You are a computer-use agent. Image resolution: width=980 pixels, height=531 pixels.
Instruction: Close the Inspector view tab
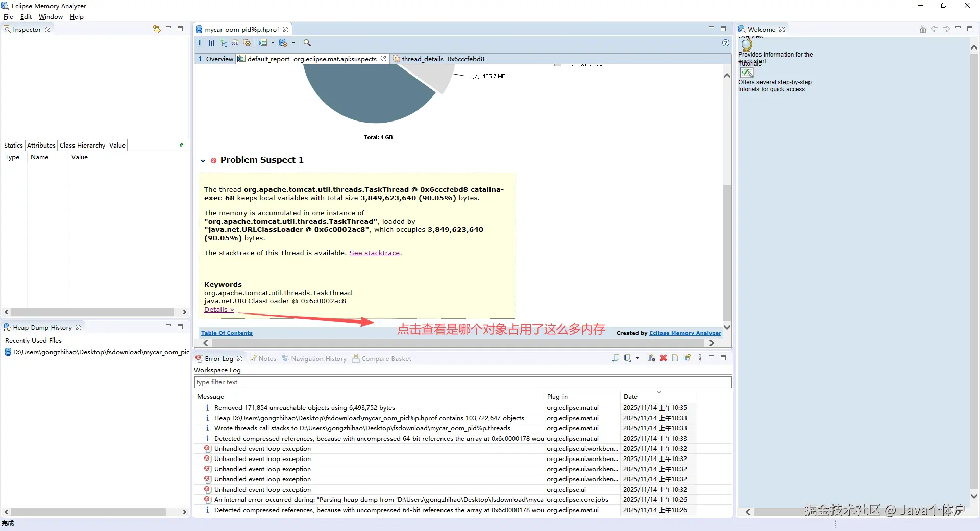point(47,29)
